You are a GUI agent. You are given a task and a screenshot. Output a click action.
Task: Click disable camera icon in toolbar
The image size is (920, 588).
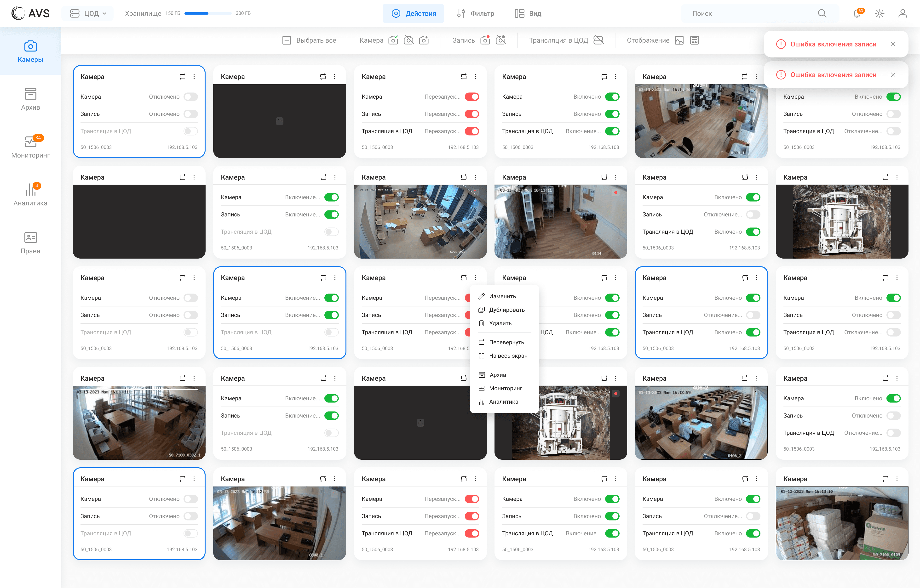(x=408, y=40)
